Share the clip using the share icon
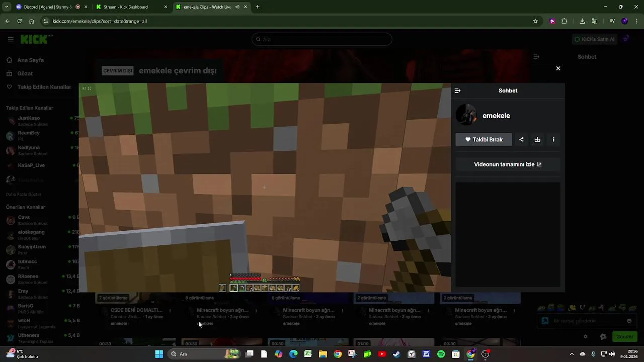Screen dimensions: 644x362 pyautogui.click(x=521, y=139)
